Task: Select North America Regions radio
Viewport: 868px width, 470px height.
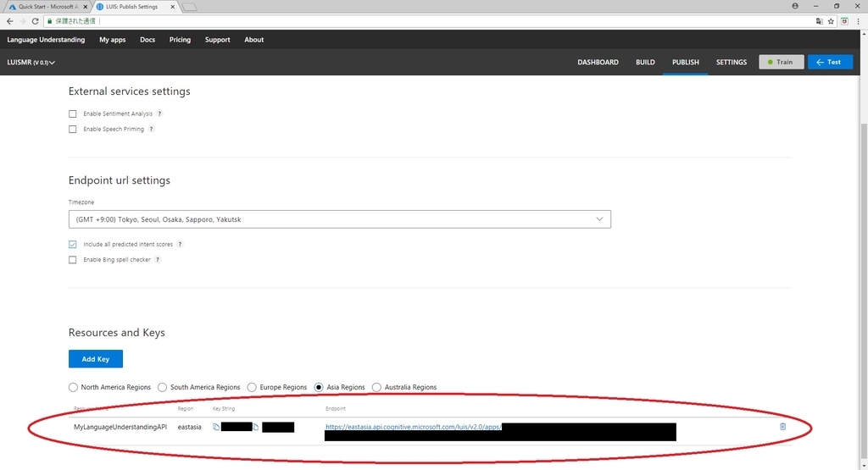Action: [x=73, y=388]
